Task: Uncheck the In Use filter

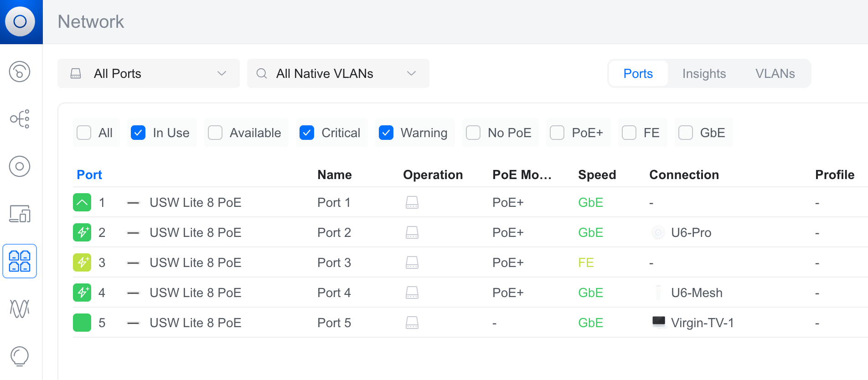Action: (138, 133)
